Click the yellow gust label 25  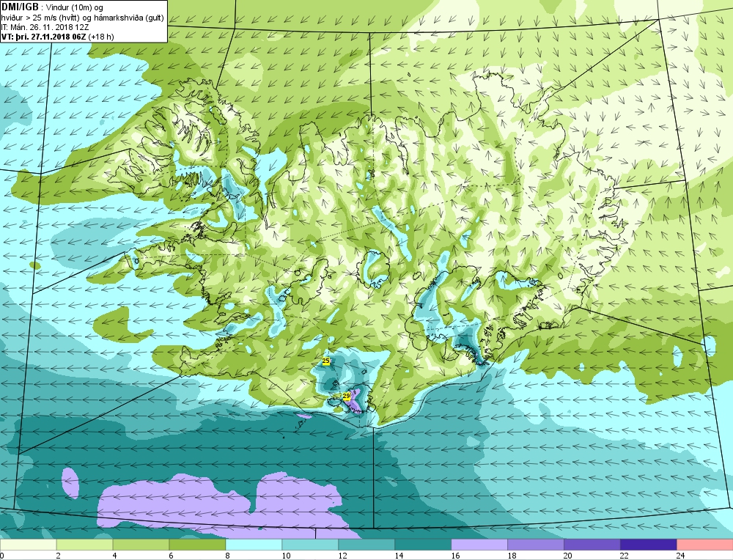pos(326,361)
